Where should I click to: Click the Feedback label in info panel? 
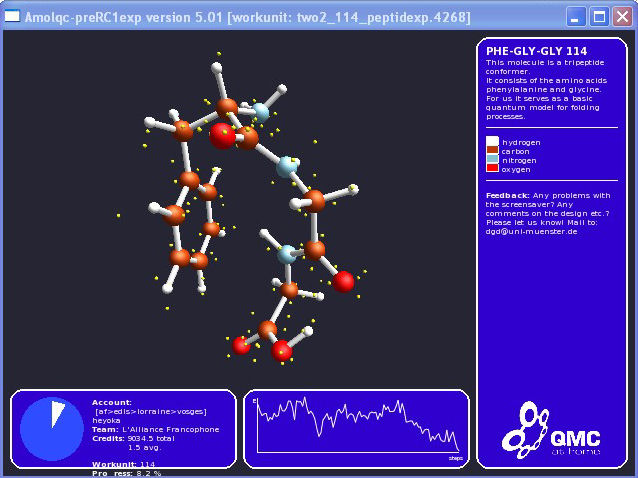(x=507, y=195)
